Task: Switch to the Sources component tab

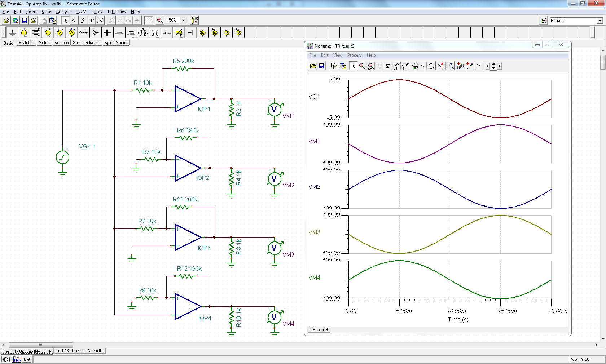Action: click(61, 43)
